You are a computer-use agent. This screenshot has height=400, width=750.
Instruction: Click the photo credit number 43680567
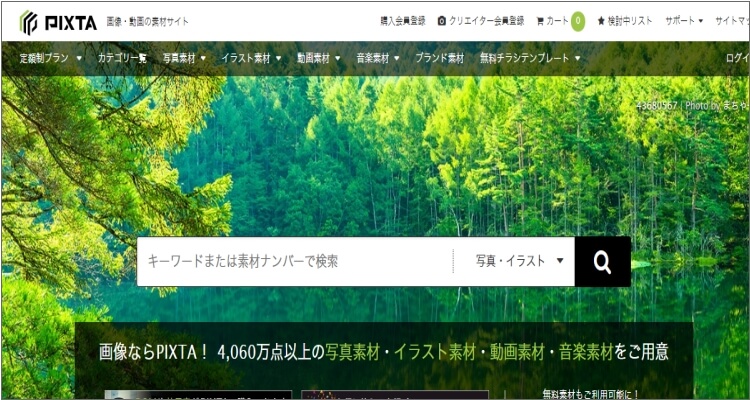656,106
